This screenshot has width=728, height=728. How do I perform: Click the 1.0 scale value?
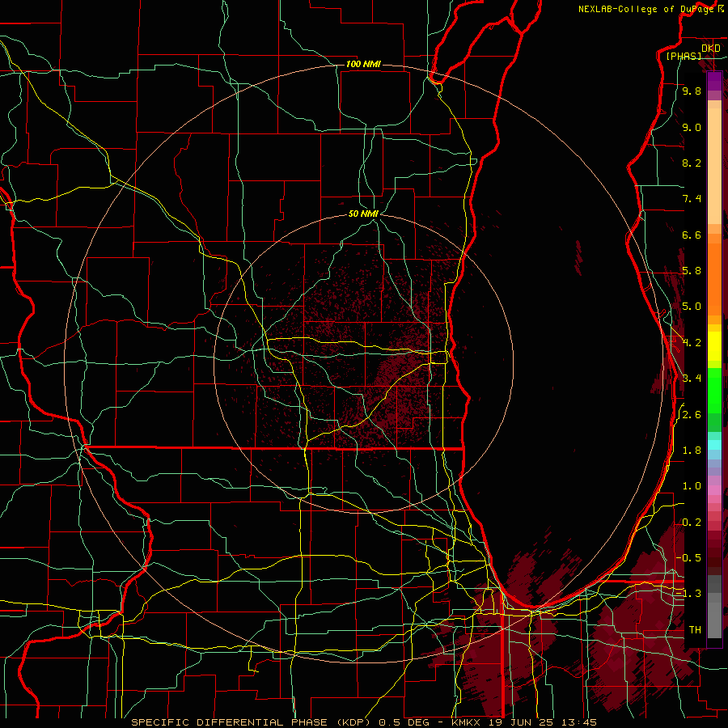point(692,485)
